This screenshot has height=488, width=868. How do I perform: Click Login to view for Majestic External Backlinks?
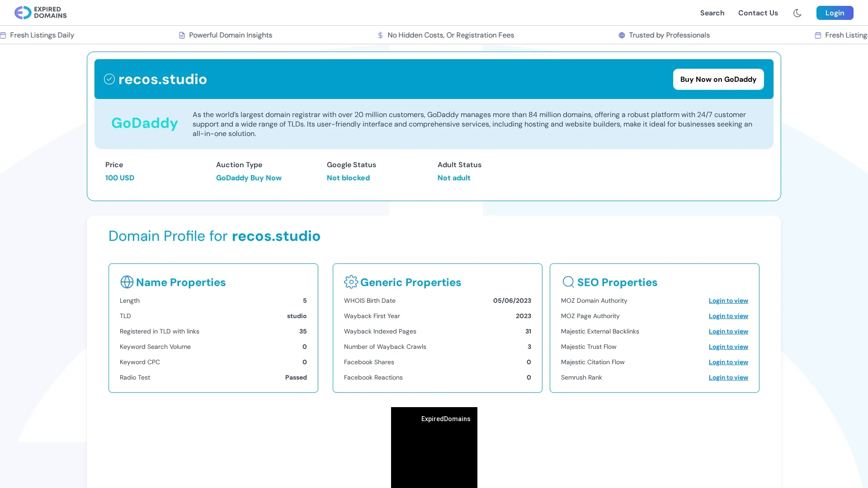[728, 332]
